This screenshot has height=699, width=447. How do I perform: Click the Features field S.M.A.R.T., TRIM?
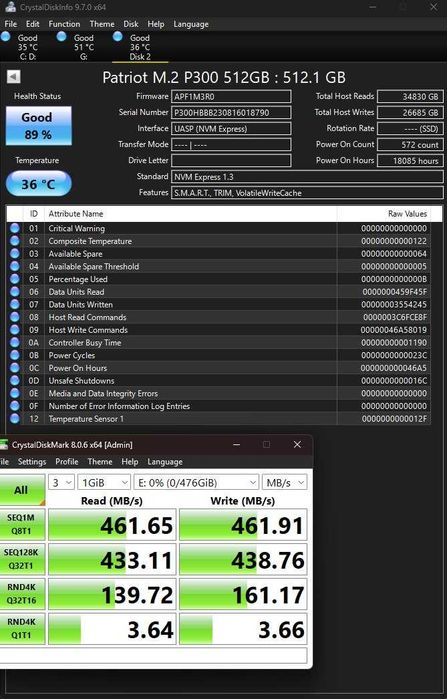[307, 193]
